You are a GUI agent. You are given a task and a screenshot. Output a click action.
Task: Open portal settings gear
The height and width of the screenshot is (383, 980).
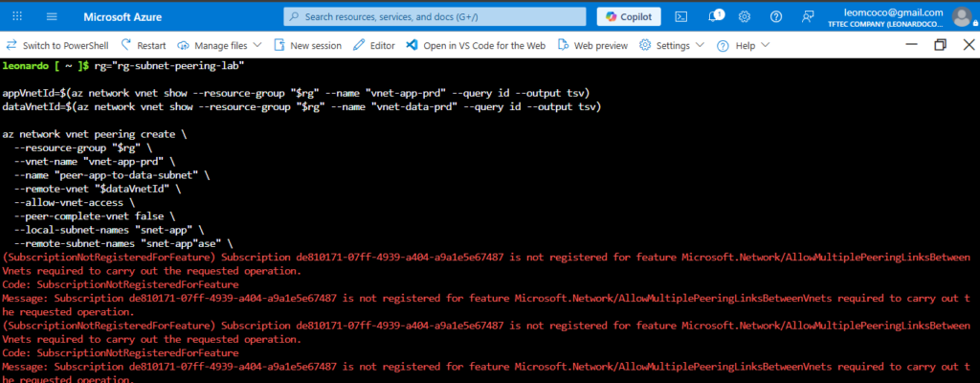click(x=745, y=17)
